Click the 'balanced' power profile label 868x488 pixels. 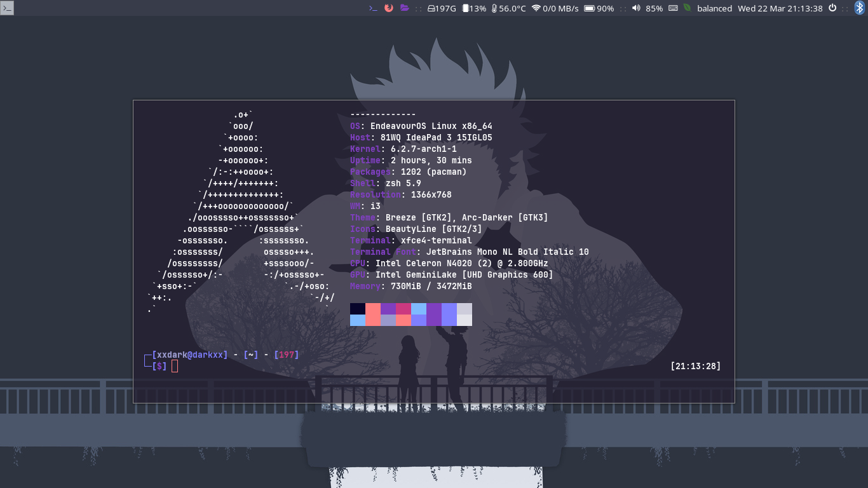pos(714,8)
